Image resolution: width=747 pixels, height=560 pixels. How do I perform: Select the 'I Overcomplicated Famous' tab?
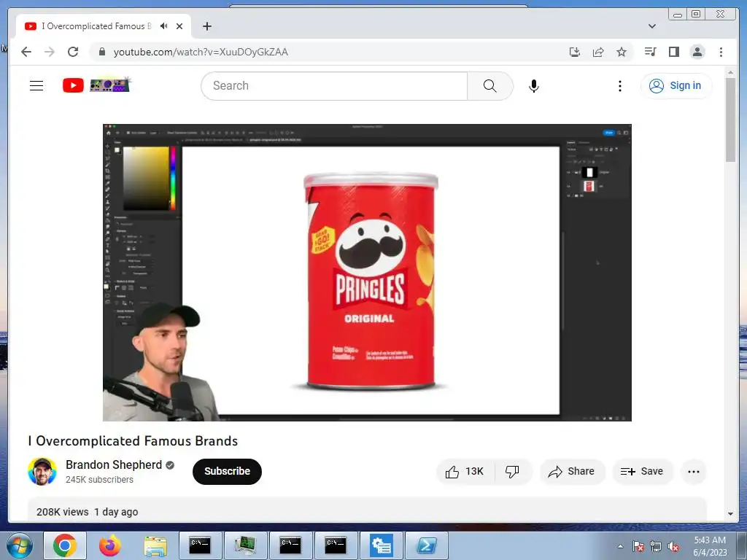[104, 26]
